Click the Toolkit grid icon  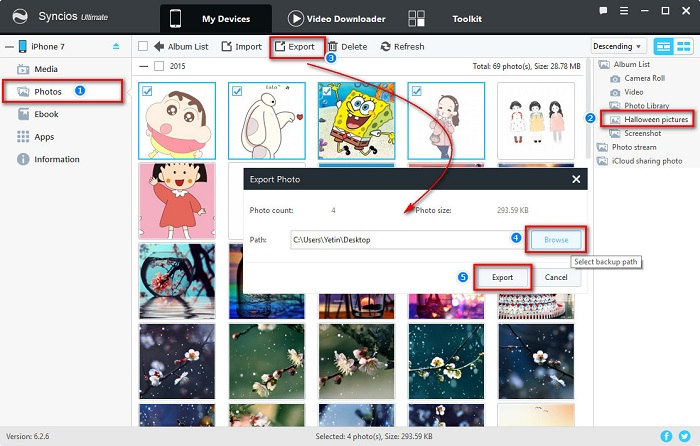[x=417, y=19]
